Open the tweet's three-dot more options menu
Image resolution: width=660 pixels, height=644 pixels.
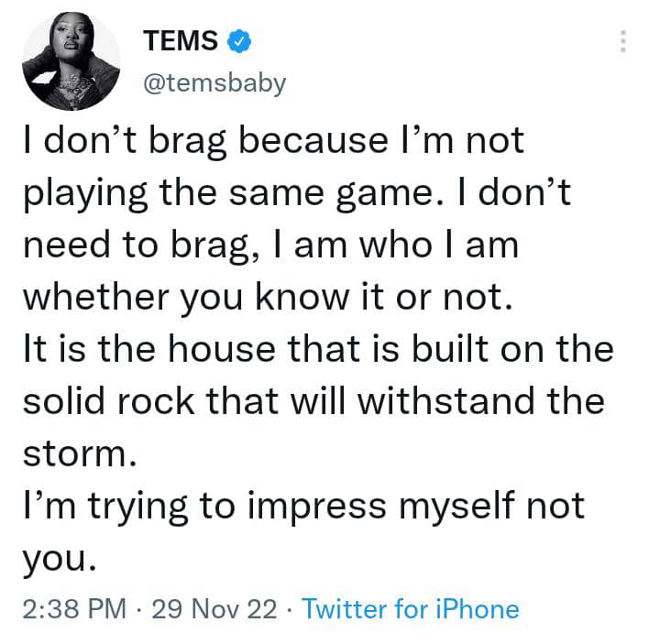pyautogui.click(x=623, y=41)
